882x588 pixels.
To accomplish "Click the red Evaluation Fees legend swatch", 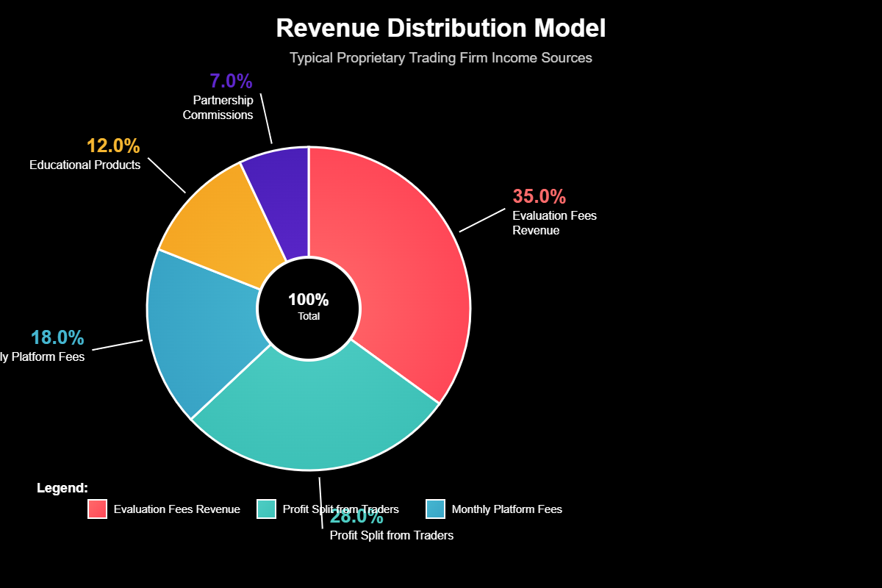I will pyautogui.click(x=97, y=509).
